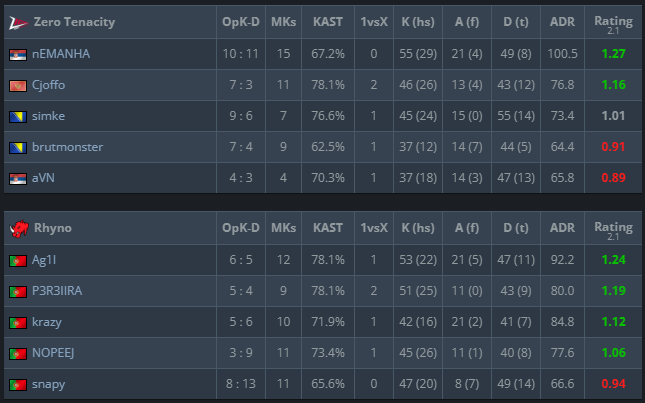Go to the Rhyno team page
645x403 pixels.
coord(52,228)
